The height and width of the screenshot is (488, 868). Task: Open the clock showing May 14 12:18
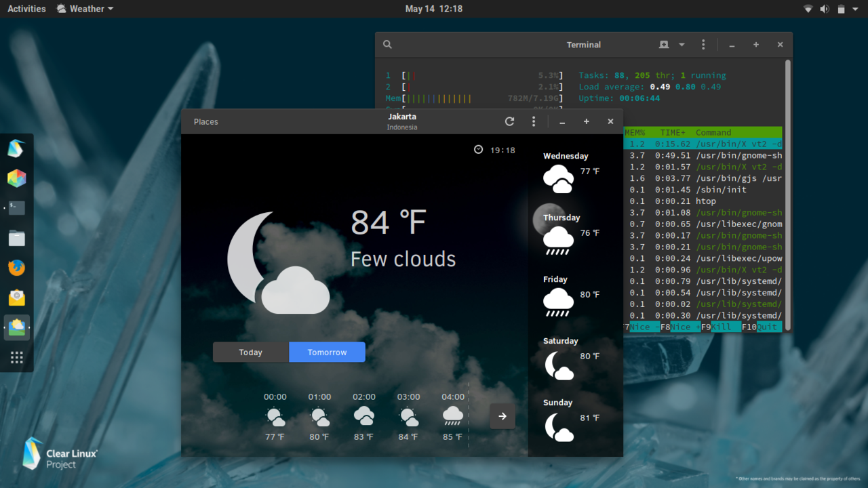(x=434, y=9)
